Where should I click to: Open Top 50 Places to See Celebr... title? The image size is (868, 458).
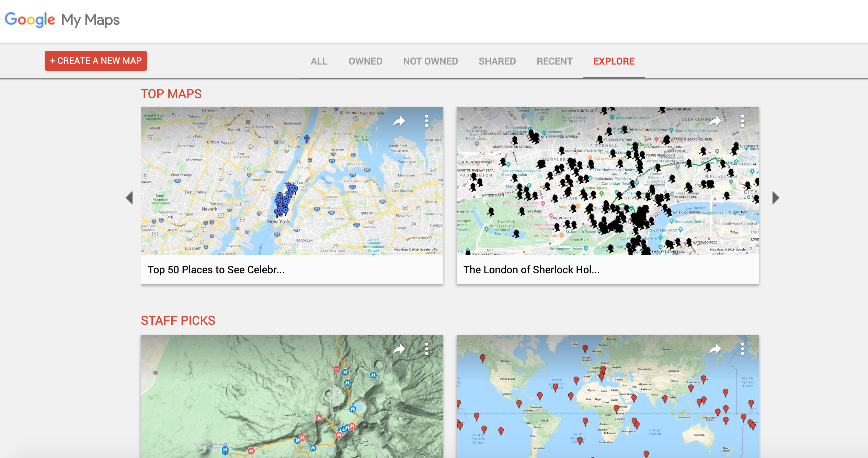coord(216,270)
